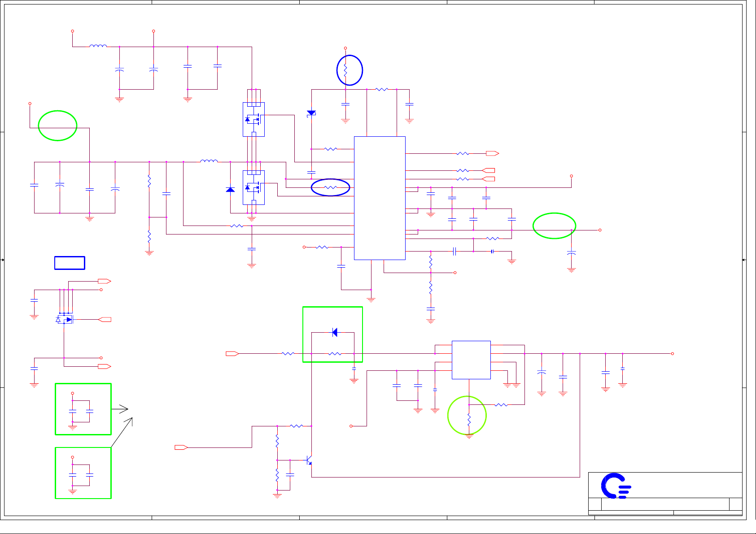Click the blue logo in the title block
This screenshot has width=756, height=534.
coord(616,486)
